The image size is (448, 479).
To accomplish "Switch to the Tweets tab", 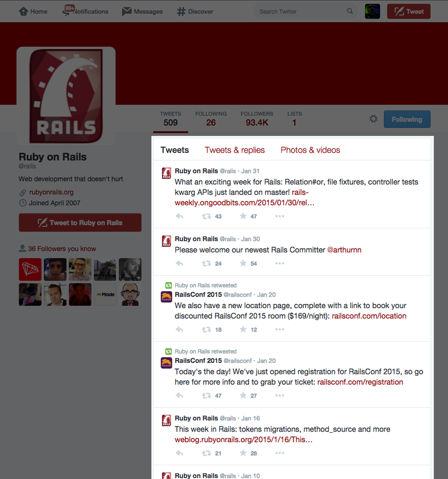I will point(175,150).
